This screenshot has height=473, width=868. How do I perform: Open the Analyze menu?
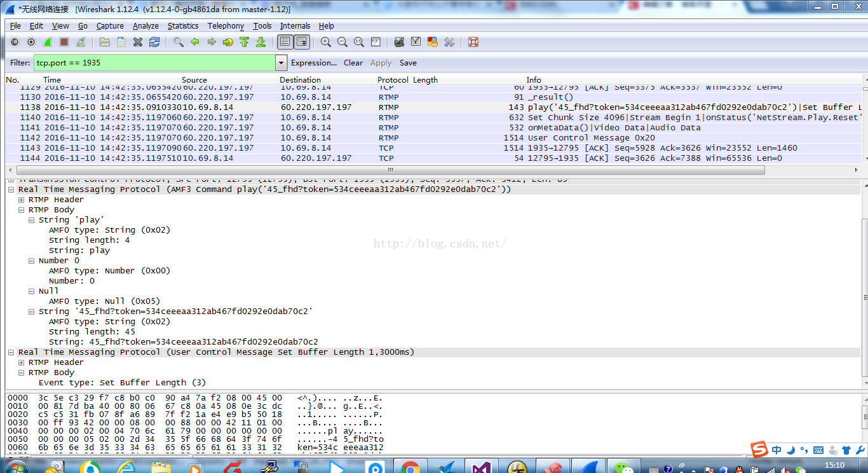click(x=146, y=26)
